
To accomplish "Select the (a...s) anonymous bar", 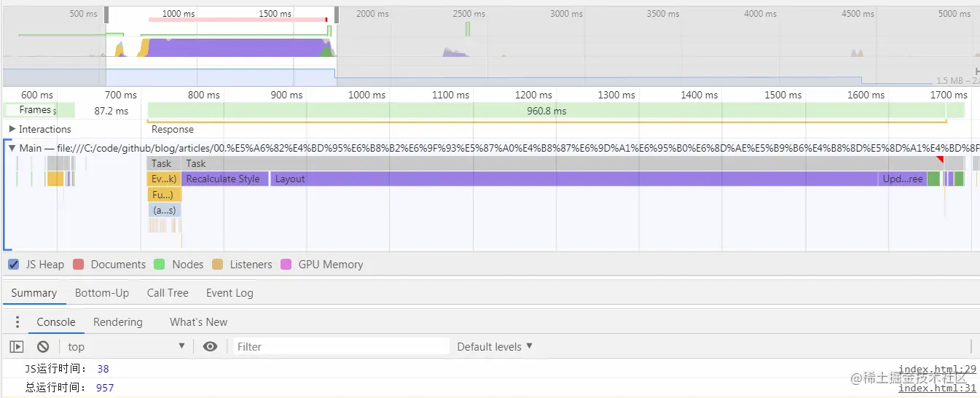I will click(x=164, y=210).
